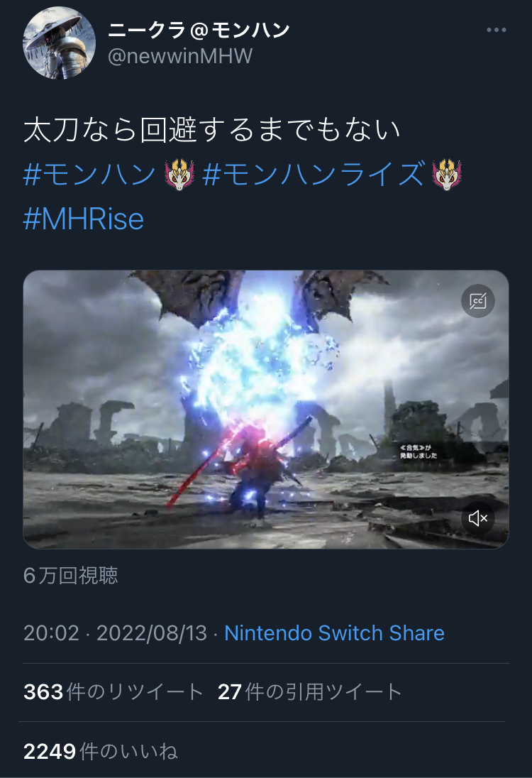
Task: Click the monster emoji after #モンハンライズ
Action: [447, 175]
